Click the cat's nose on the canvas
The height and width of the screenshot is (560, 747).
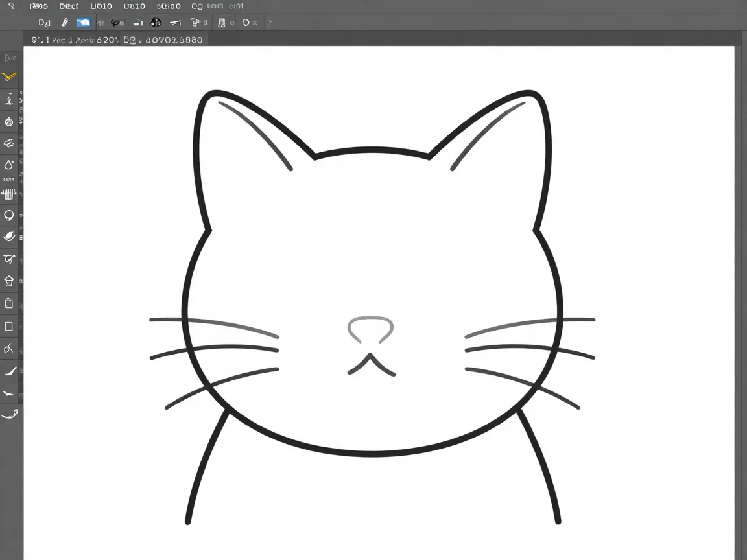[370, 329]
